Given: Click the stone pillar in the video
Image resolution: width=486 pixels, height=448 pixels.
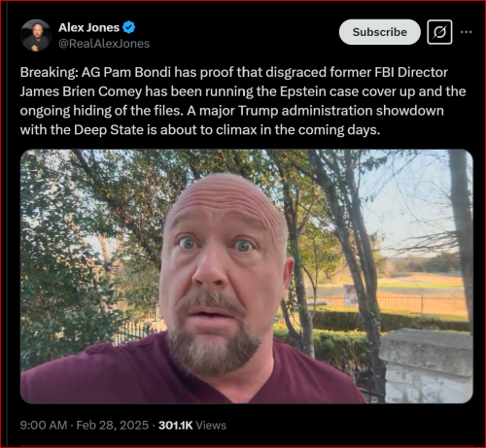Looking at the screenshot, I should click(x=426, y=366).
